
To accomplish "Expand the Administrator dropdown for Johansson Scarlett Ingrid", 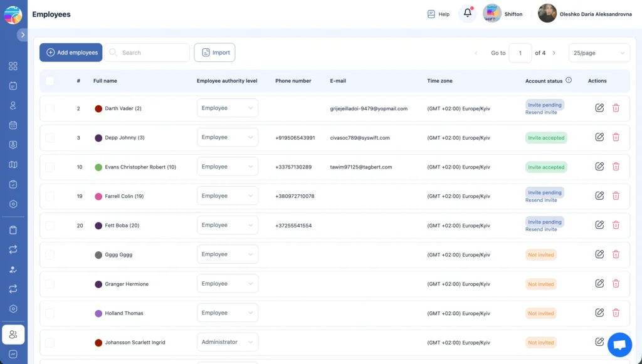I will pyautogui.click(x=227, y=342).
